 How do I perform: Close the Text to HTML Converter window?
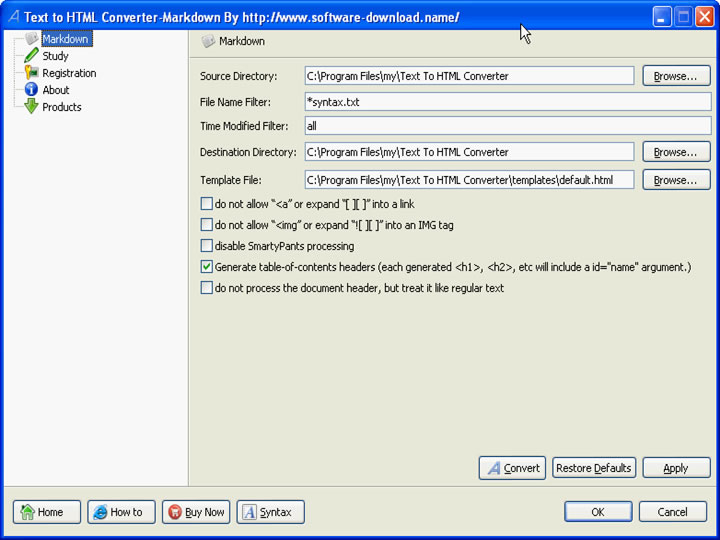click(x=705, y=17)
